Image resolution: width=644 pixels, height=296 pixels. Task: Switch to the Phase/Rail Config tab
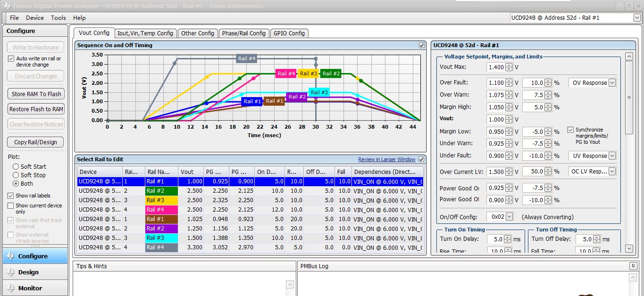pos(244,33)
